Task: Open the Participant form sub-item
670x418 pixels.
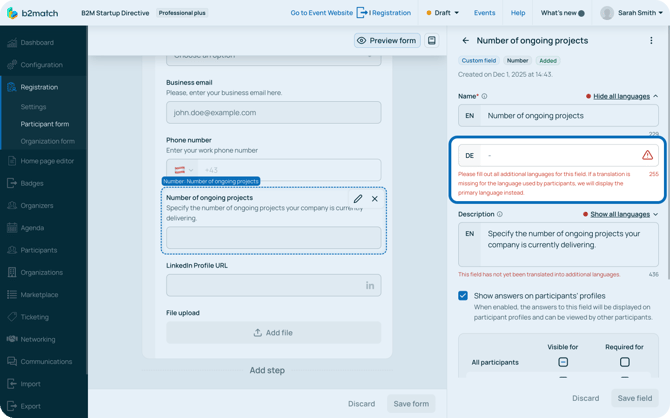Action: (44, 124)
